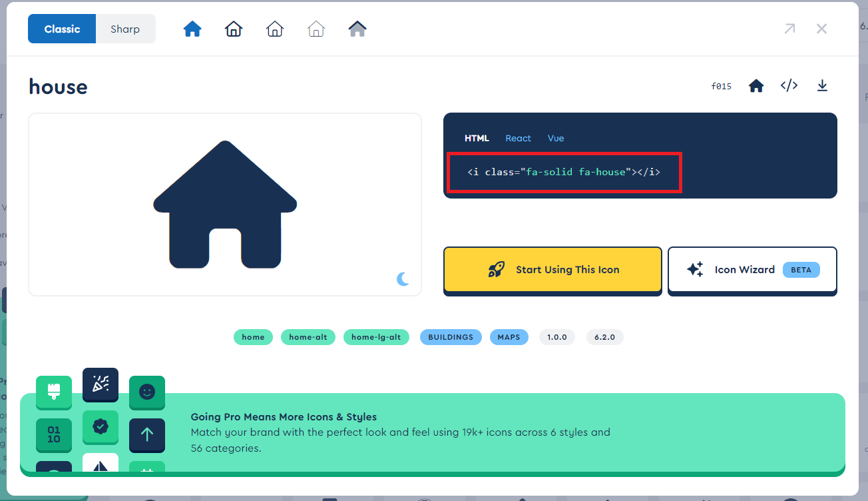This screenshot has width=868, height=501.
Task: Switch to the Sharp icon family
Action: [125, 29]
